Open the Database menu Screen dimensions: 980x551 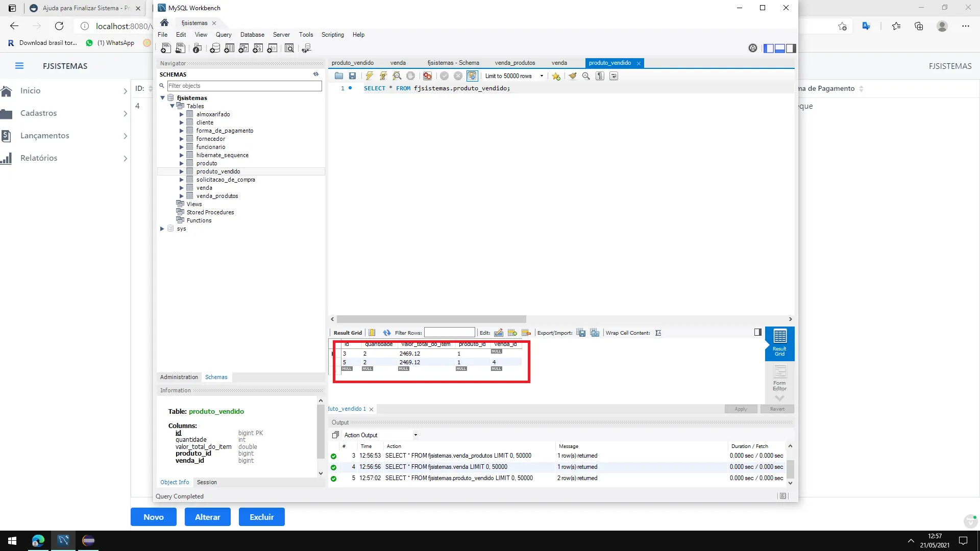(x=252, y=35)
